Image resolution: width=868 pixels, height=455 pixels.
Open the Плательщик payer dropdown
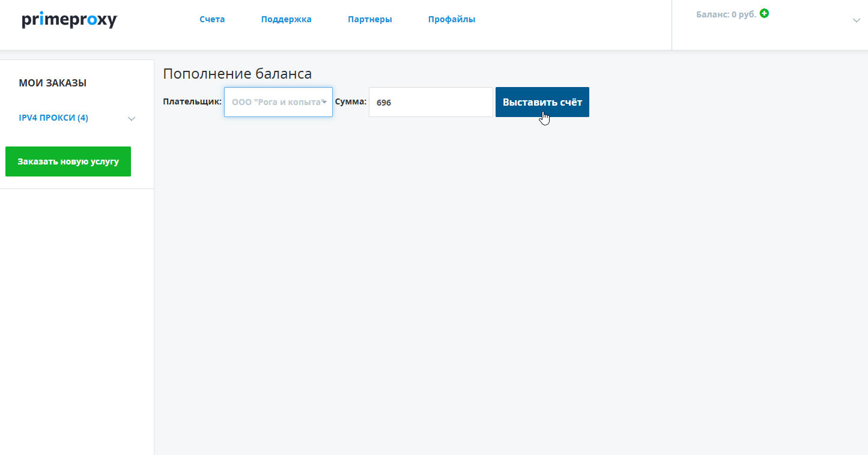pyautogui.click(x=278, y=102)
